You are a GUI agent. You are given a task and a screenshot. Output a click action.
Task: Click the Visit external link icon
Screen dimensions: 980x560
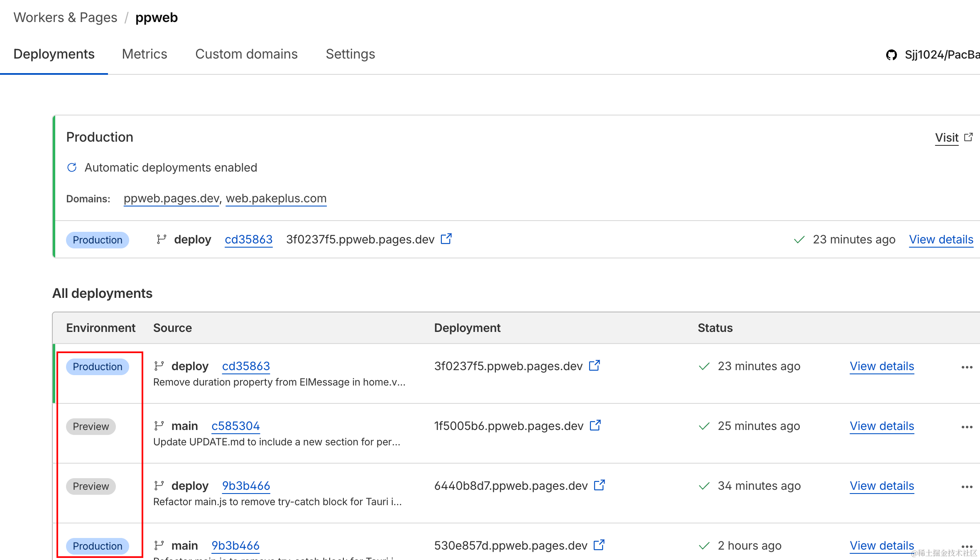[968, 137]
